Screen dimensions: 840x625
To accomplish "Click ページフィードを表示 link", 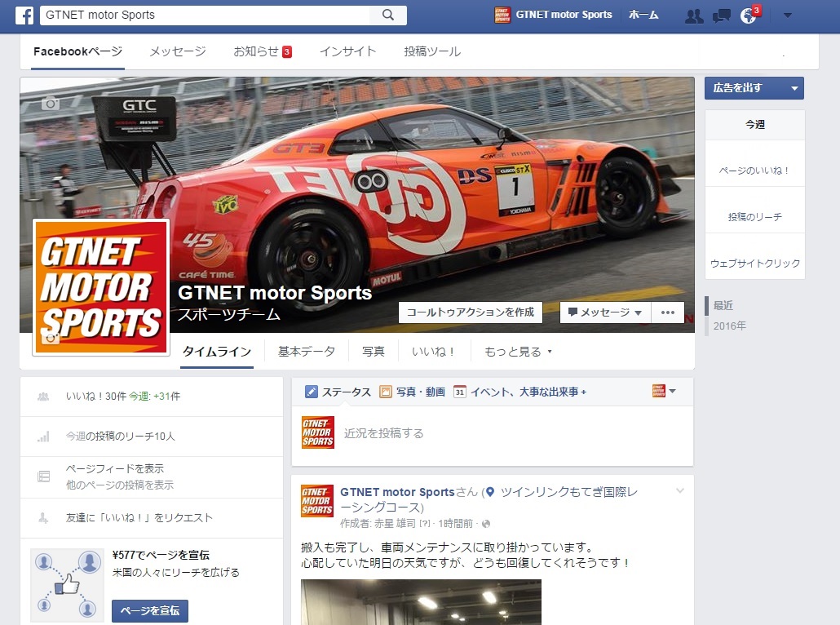I will point(115,468).
